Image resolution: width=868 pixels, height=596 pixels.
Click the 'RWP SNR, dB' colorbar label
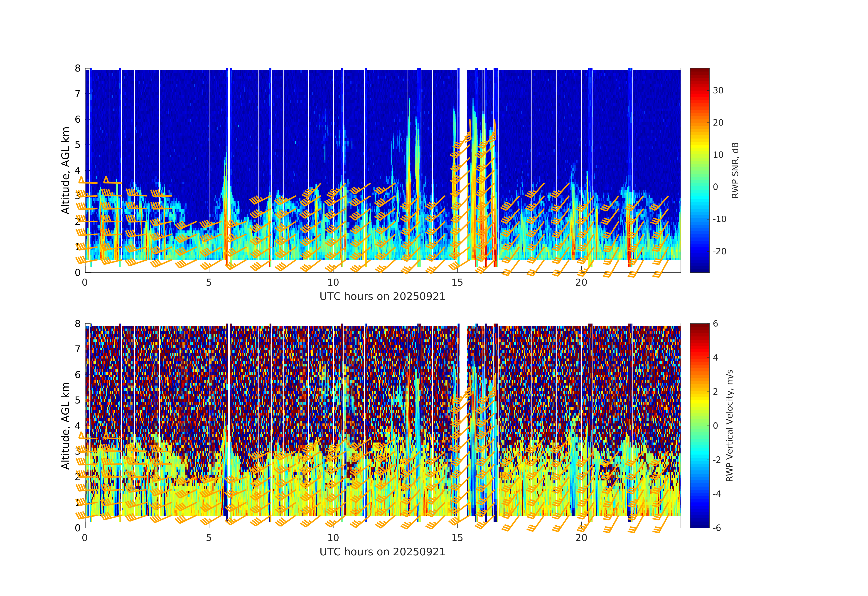[x=735, y=170]
